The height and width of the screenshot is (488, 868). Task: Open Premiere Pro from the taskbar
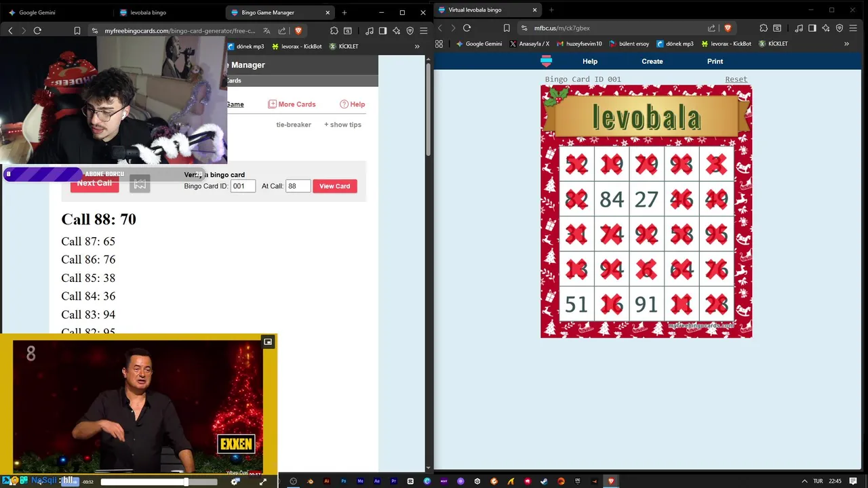click(393, 481)
